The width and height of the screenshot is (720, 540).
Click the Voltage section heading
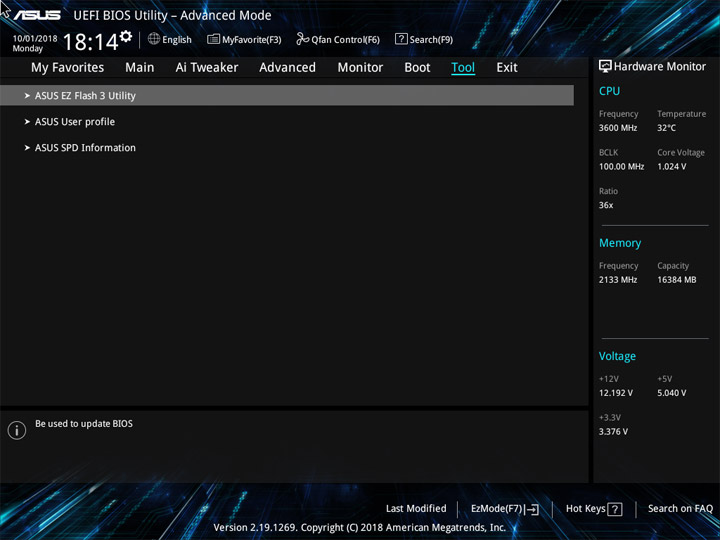[x=617, y=356]
